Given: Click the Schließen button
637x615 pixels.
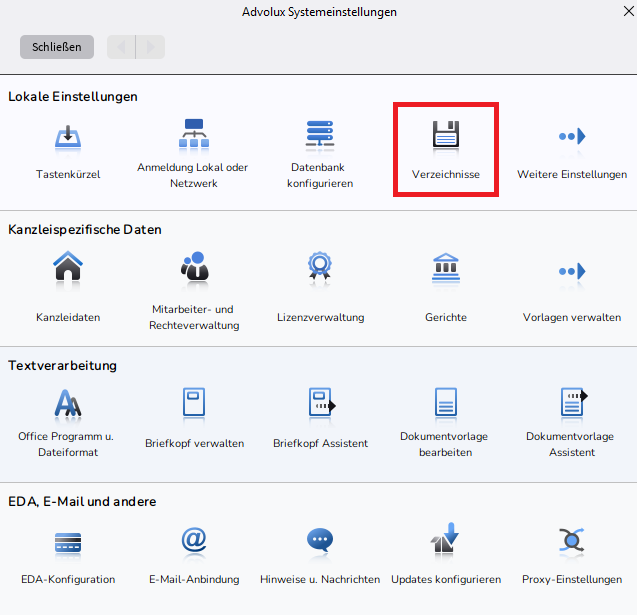Looking at the screenshot, I should point(57,47).
